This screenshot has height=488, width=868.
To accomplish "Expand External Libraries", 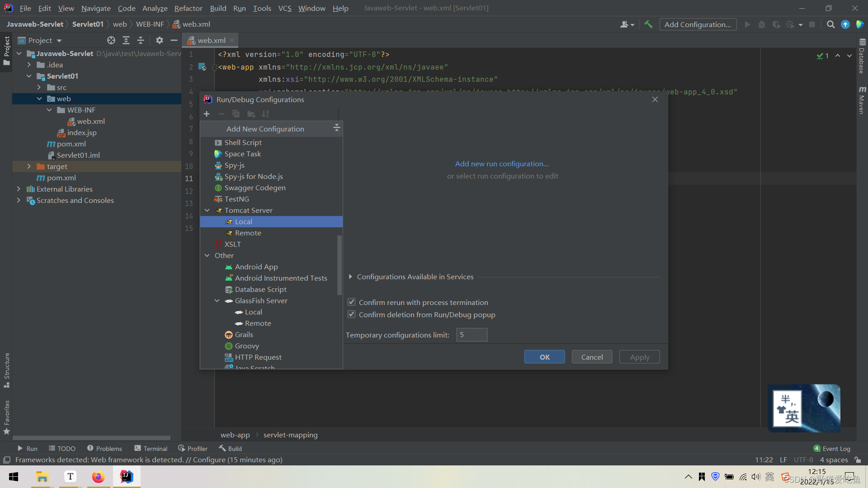I will pyautogui.click(x=19, y=189).
